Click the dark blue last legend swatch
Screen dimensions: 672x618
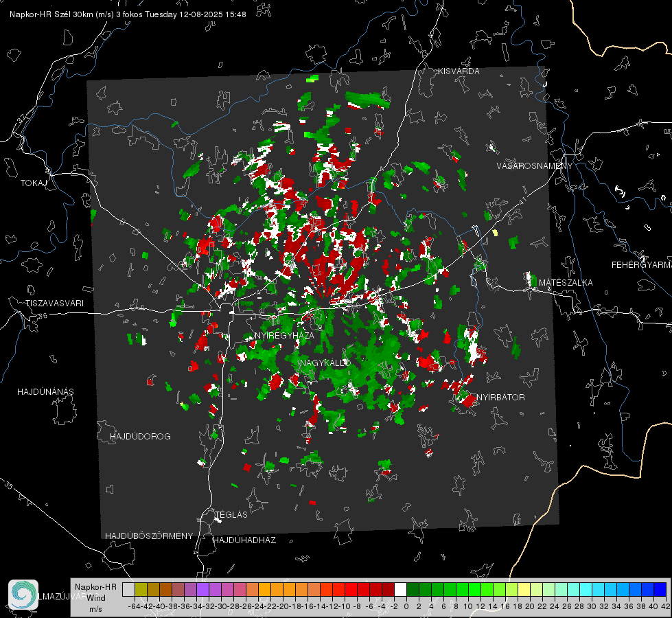pos(660,589)
